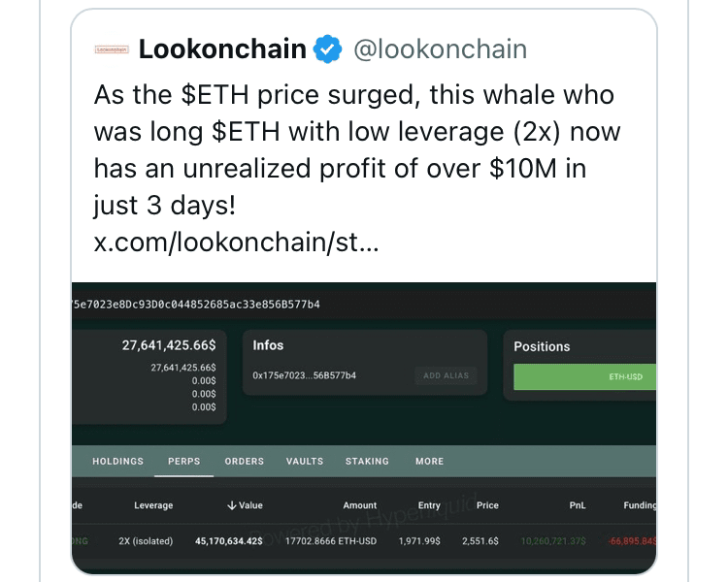Click the Funding column header

click(639, 505)
